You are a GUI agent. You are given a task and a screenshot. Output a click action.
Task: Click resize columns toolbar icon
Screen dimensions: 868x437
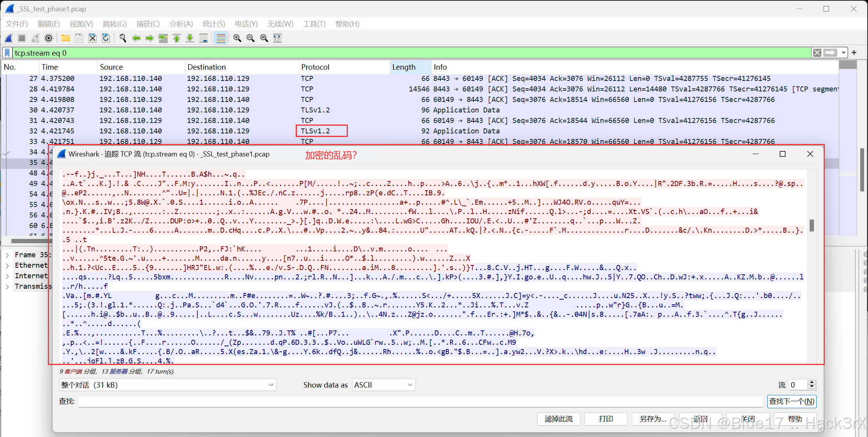click(x=277, y=38)
